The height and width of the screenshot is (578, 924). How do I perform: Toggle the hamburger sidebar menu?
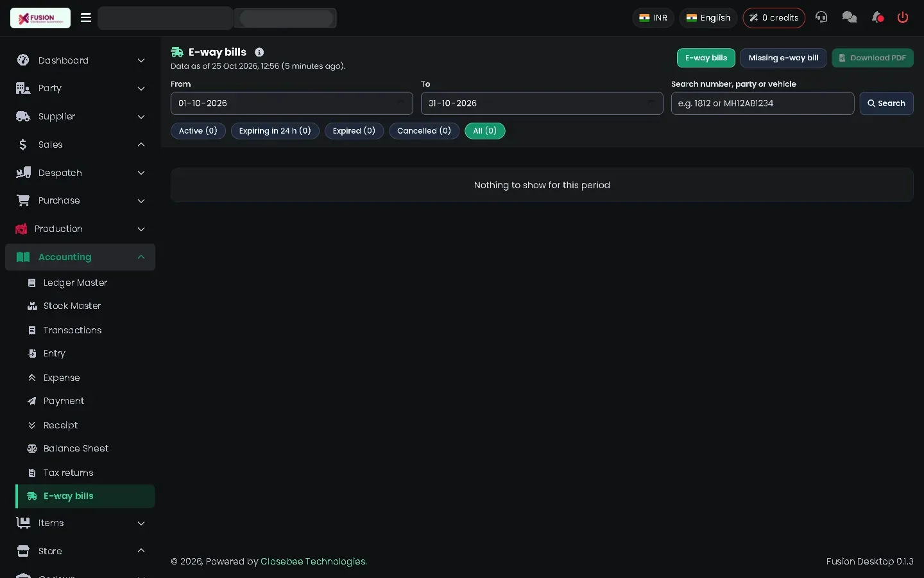[86, 18]
